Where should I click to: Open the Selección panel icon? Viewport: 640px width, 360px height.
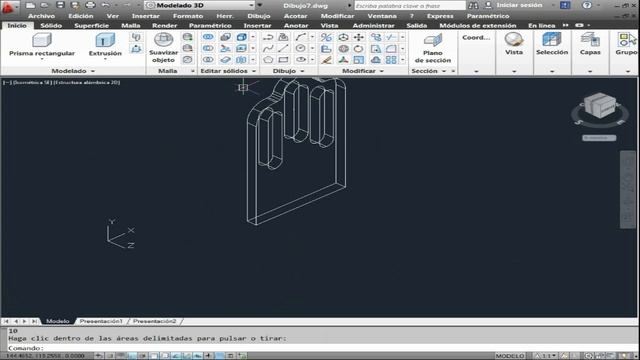[x=552, y=40]
